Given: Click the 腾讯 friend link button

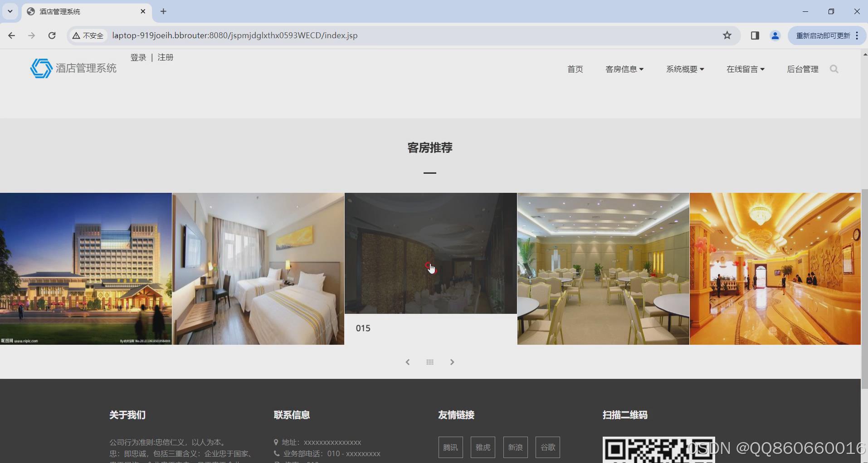Looking at the screenshot, I should pos(450,447).
